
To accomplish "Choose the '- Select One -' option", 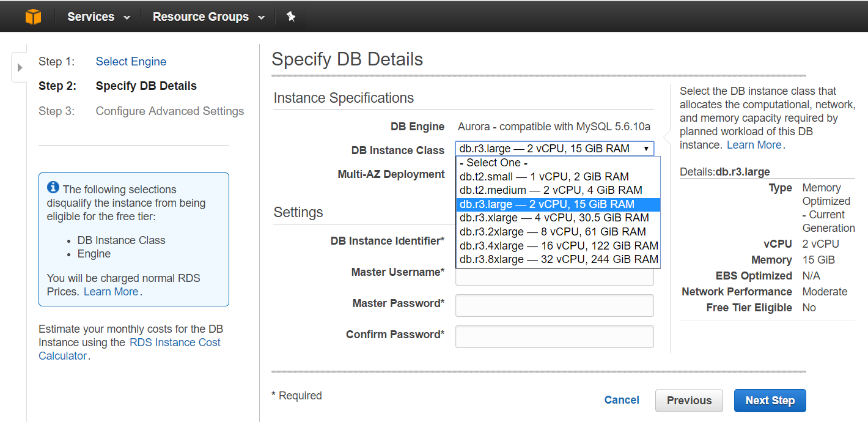I will (558, 163).
